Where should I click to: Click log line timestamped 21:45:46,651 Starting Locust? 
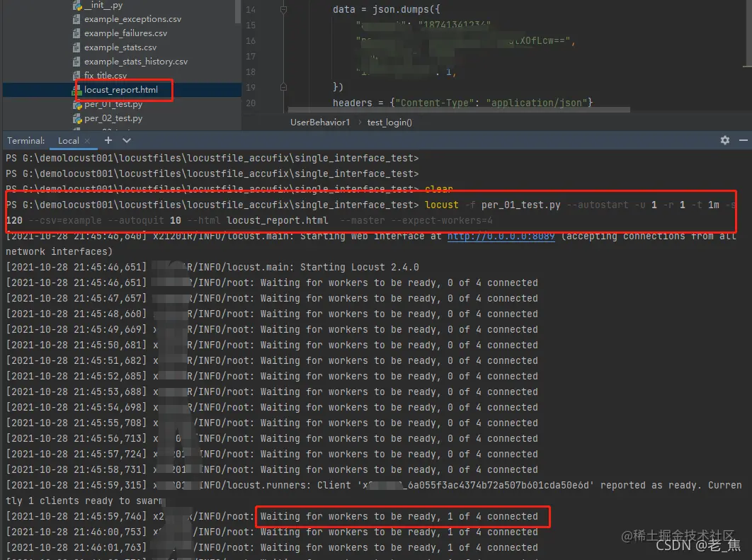tap(212, 267)
